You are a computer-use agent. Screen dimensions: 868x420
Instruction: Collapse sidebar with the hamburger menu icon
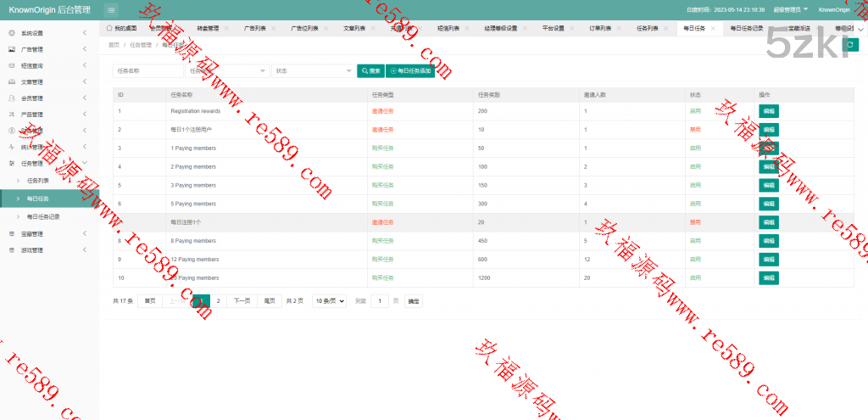coord(111,9)
